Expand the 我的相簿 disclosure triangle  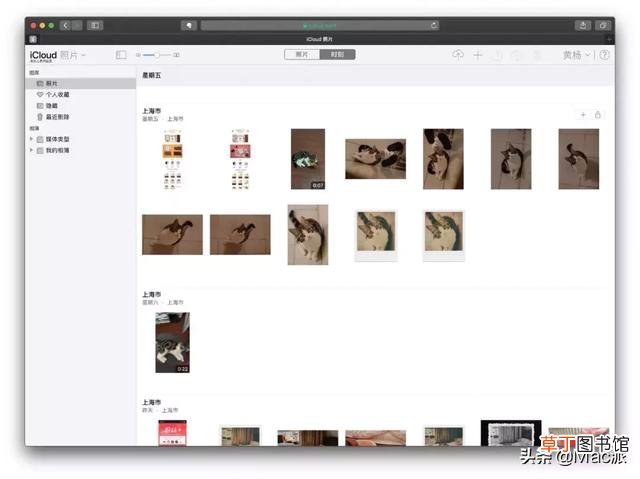click(x=31, y=150)
